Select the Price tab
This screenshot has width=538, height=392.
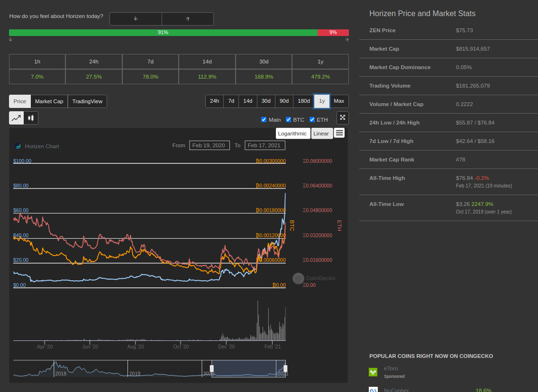click(x=20, y=101)
